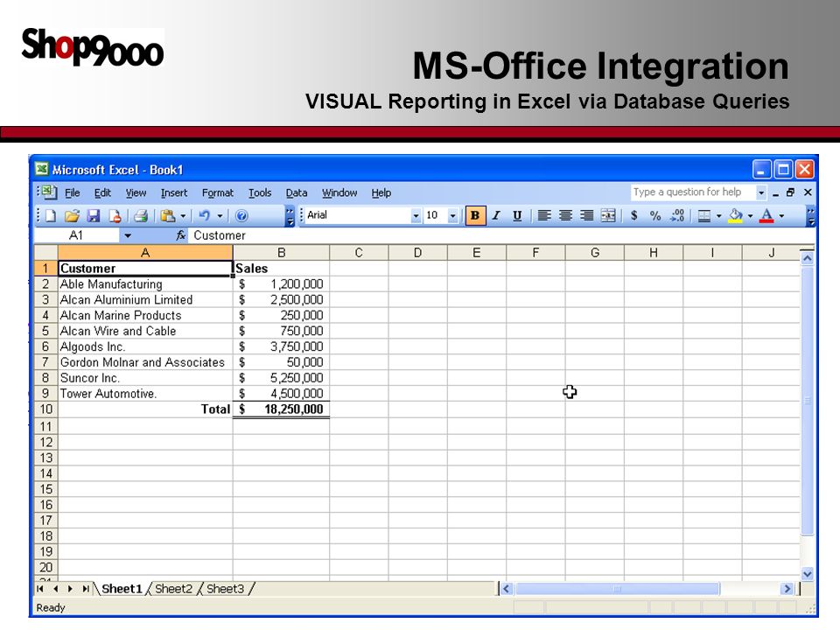Open the View menu
The width and height of the screenshot is (840, 630).
click(136, 192)
